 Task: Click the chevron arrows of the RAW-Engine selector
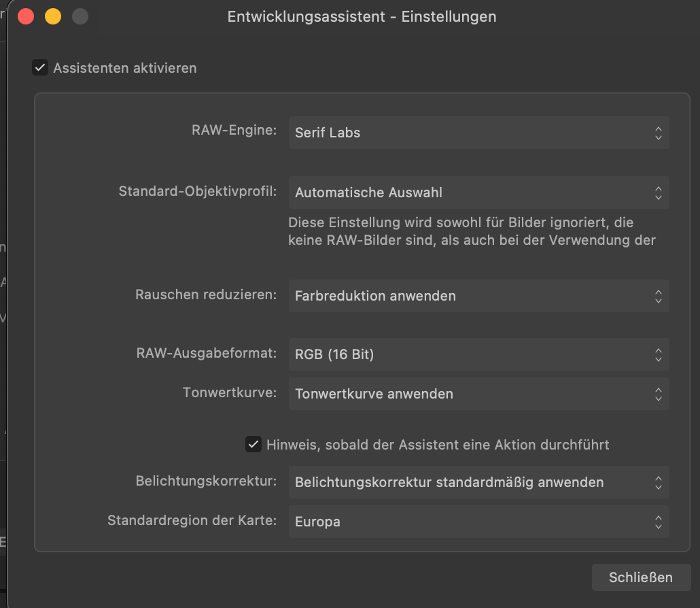658,133
